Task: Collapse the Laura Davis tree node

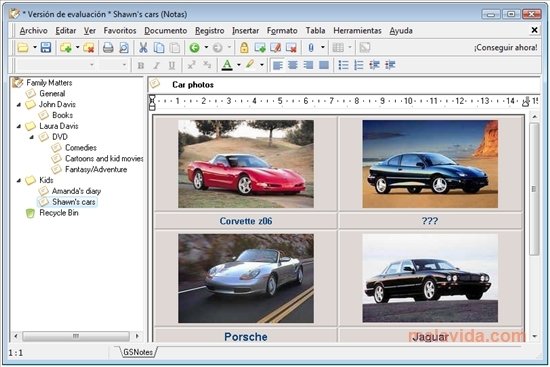Action: [19, 126]
